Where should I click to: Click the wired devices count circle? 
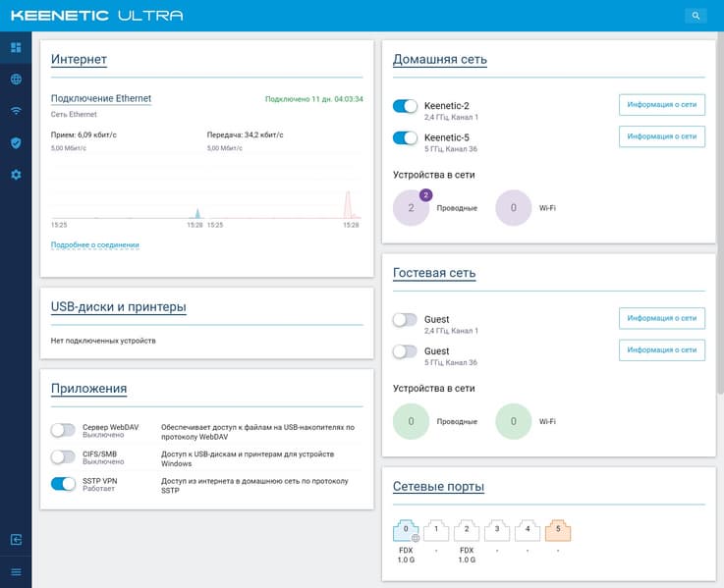tap(411, 208)
